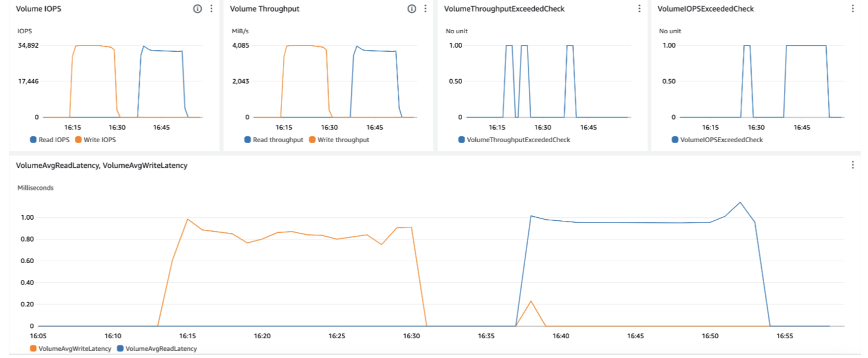Open the VolumeThroughputExceededCheck widget actions menu

(x=639, y=9)
